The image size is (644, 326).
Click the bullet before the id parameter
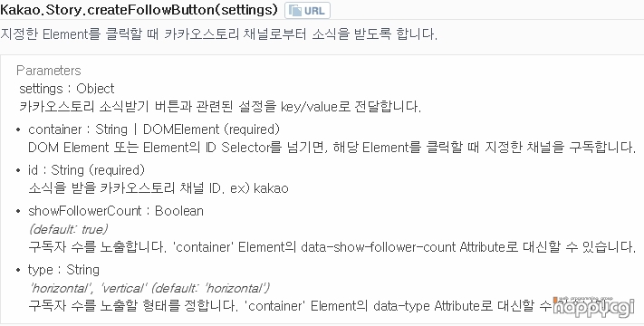[x=17, y=170]
